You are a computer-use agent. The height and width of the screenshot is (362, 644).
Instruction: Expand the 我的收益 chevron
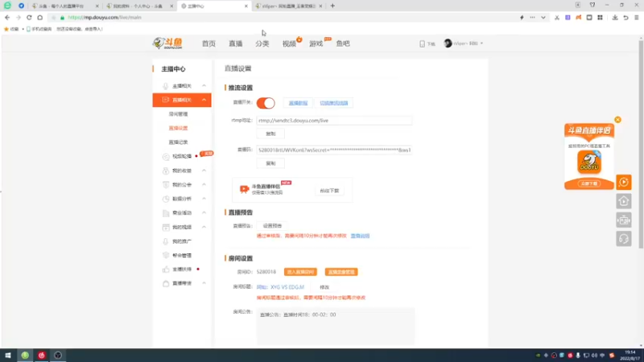pos(204,171)
